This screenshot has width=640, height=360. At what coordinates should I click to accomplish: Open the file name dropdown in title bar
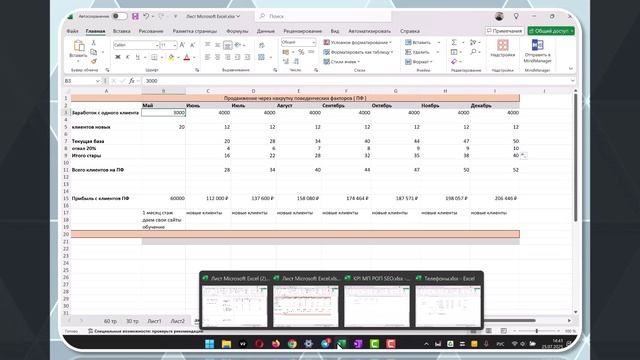point(238,16)
